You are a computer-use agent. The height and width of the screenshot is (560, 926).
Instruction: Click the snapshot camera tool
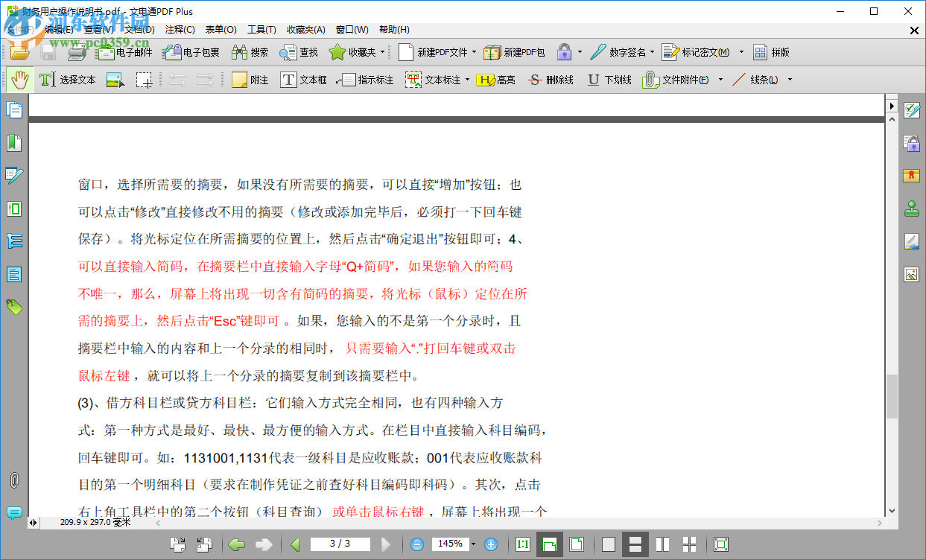144,79
